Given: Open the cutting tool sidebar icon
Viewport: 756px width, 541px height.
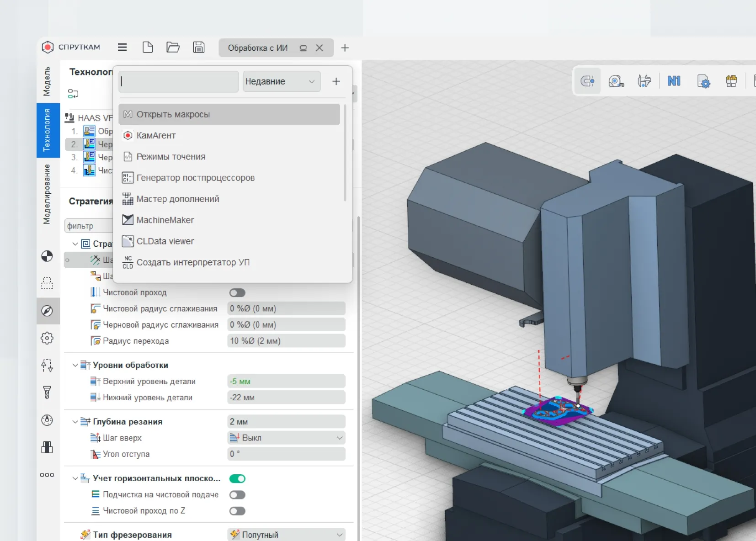Looking at the screenshot, I should coord(47,392).
